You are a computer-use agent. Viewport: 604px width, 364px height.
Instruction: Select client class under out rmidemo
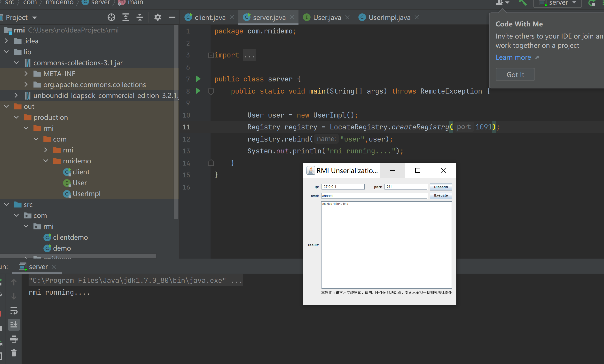point(81,172)
